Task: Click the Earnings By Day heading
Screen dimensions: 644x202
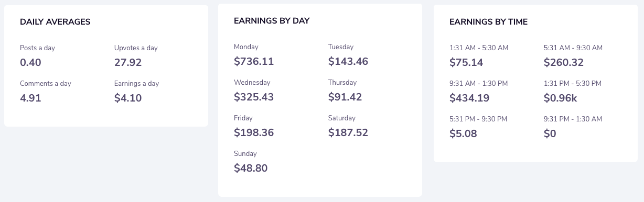Action: [272, 21]
